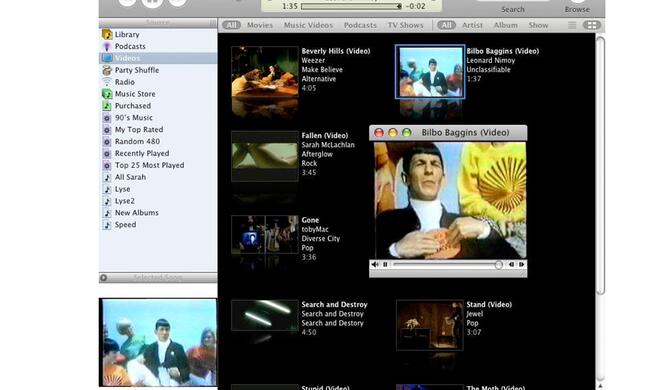The width and height of the screenshot is (660, 390).
Task: Collapse the Selected Song artwork panel
Action: (x=104, y=278)
